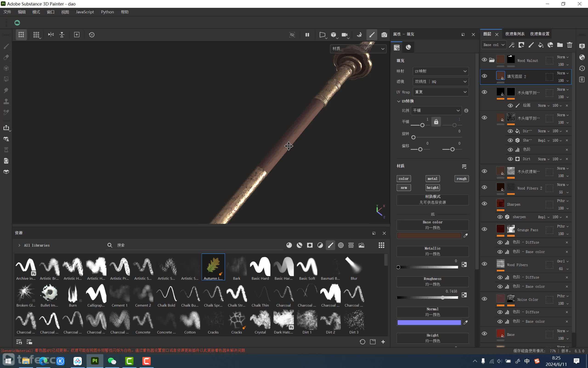Hide the Wood Walnut folder layer

pos(484,60)
